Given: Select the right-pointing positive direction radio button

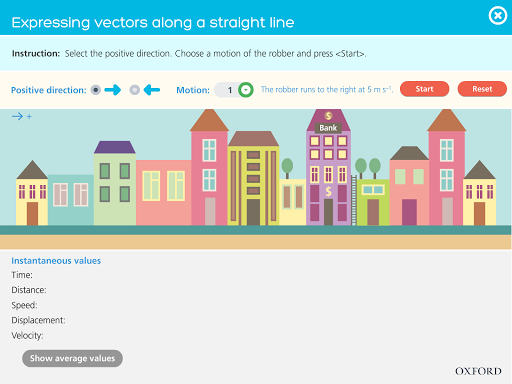Looking at the screenshot, I should [96, 90].
